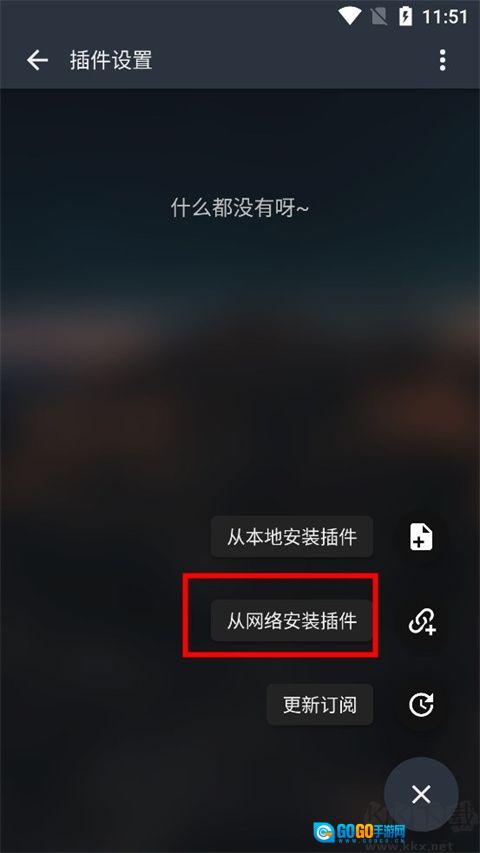Tap the GOGO手游网 watermark text
The height and width of the screenshot is (853, 480).
371,832
